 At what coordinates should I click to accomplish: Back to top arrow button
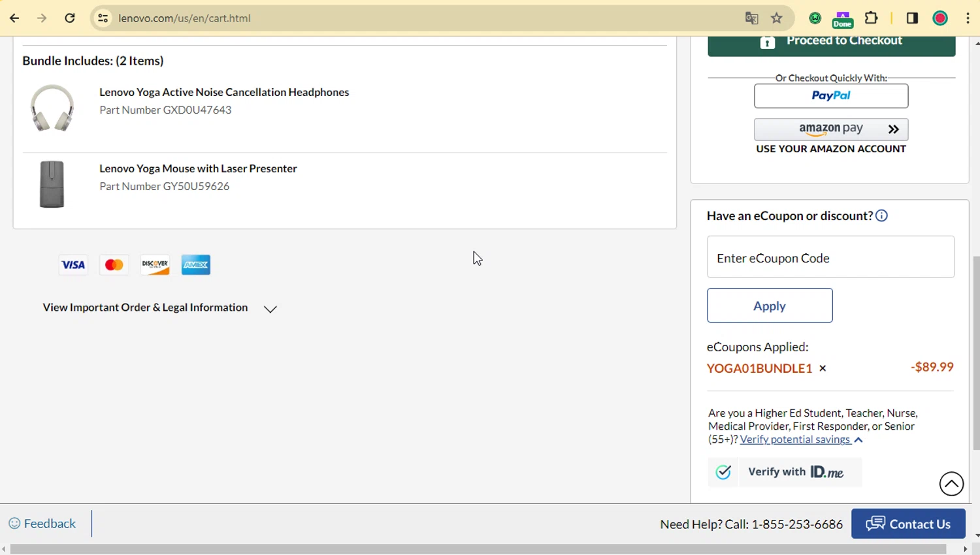(951, 484)
